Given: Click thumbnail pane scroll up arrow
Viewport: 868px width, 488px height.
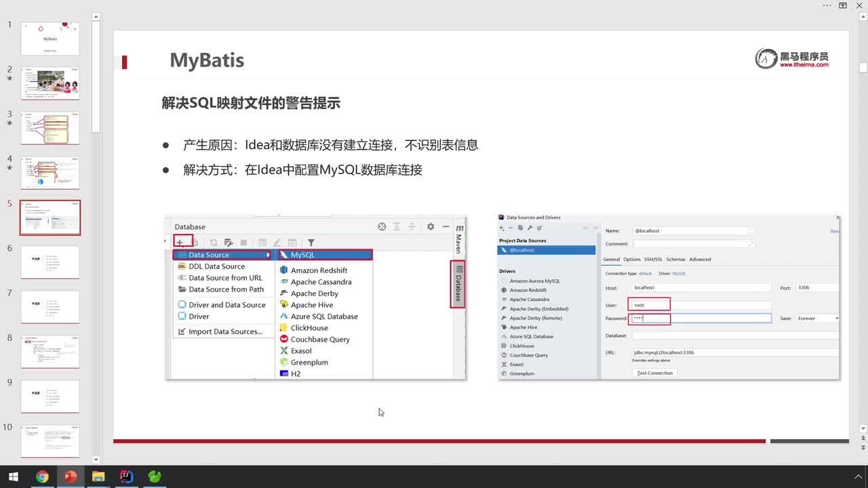Looking at the screenshot, I should tap(96, 16).
